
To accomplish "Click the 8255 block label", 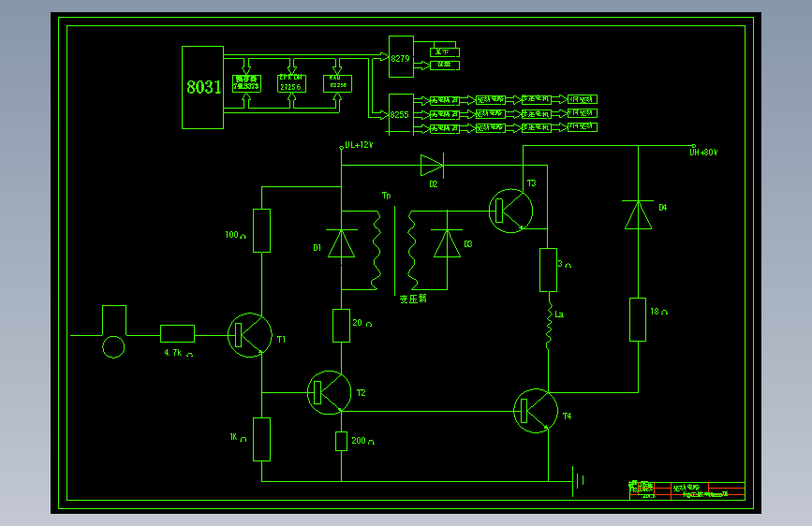I will pos(399,114).
